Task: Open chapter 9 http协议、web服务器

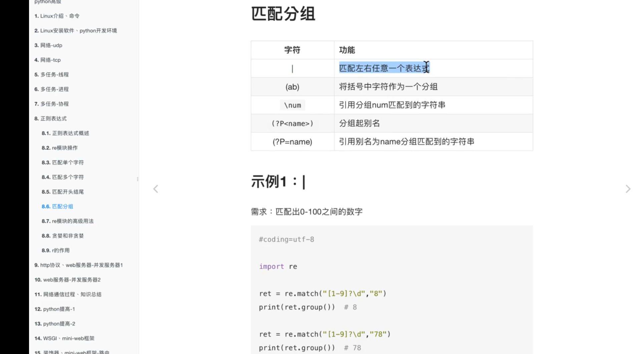Action: (x=79, y=265)
